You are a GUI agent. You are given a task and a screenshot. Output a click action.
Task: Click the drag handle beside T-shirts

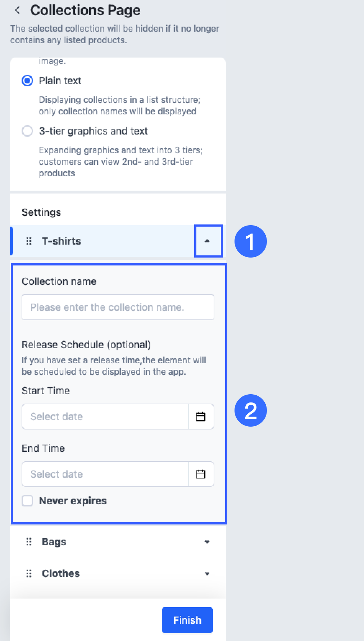pos(29,241)
